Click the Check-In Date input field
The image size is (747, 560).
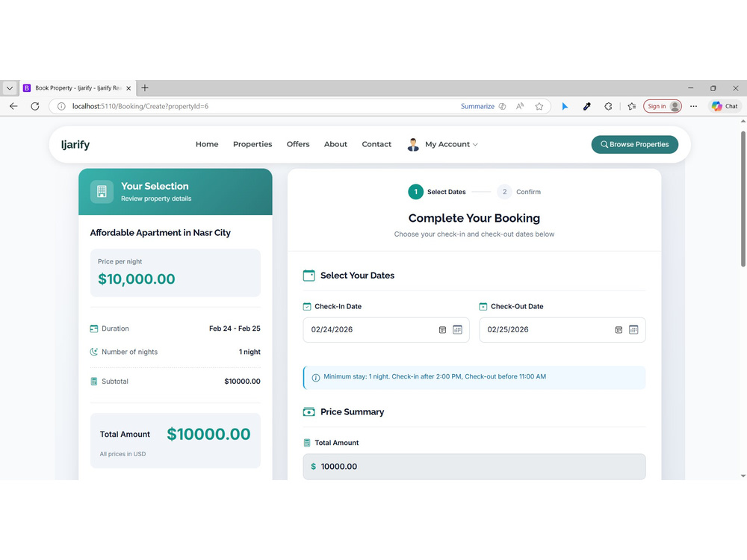click(x=386, y=329)
